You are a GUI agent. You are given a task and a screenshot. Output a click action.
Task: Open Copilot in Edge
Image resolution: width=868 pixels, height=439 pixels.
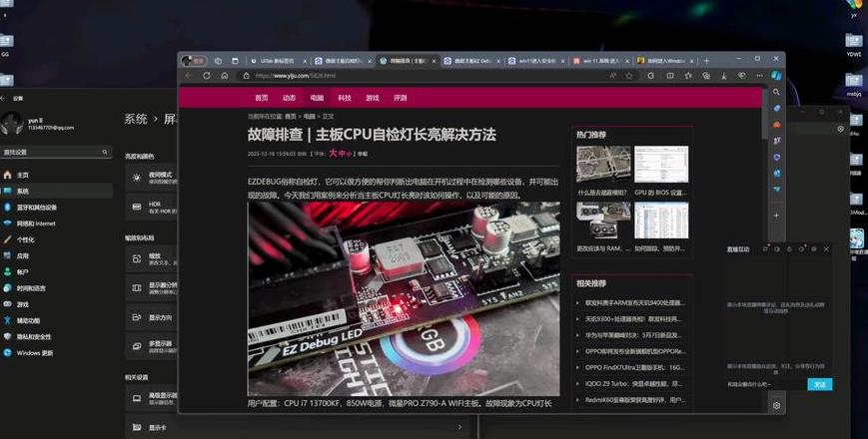[777, 76]
